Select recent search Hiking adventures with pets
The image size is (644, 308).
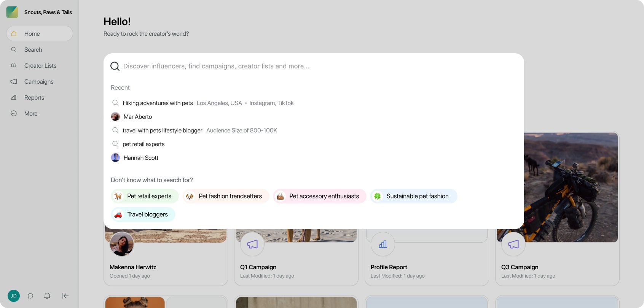coord(158,103)
